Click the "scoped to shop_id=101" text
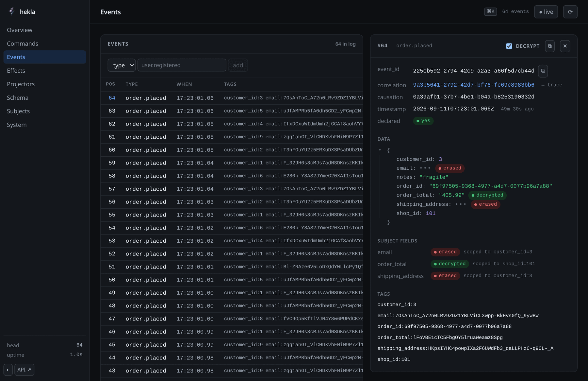This screenshot has height=381, width=588. tap(504, 264)
